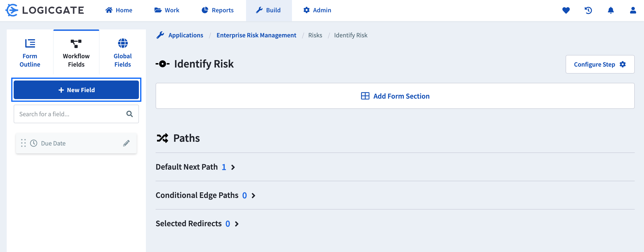The height and width of the screenshot is (252, 644).
Task: Click the Due Date clock icon
Action: (x=34, y=143)
